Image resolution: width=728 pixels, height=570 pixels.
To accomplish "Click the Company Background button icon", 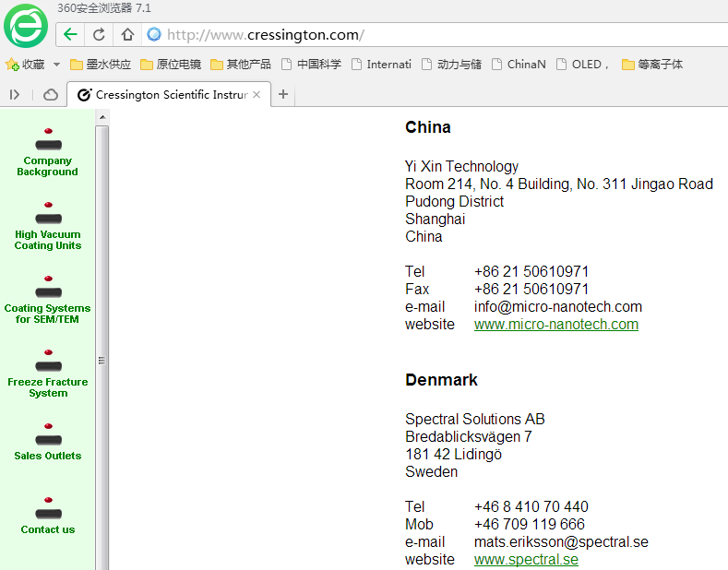I will 48,139.
